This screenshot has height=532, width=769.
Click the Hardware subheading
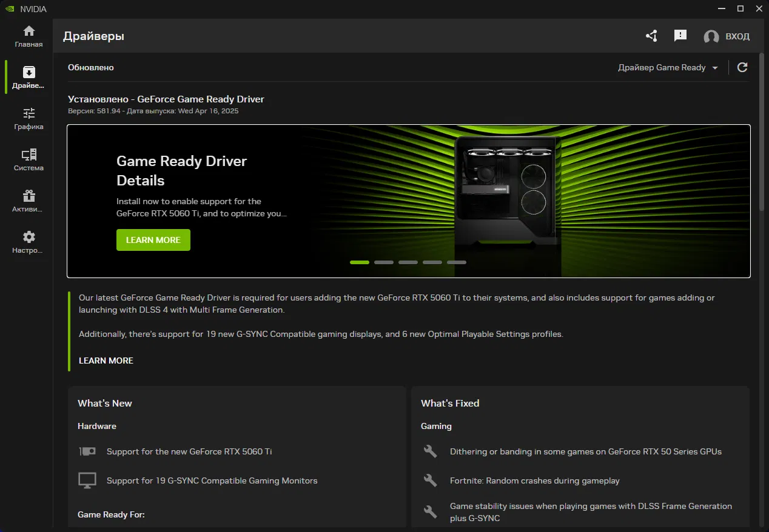pos(97,426)
